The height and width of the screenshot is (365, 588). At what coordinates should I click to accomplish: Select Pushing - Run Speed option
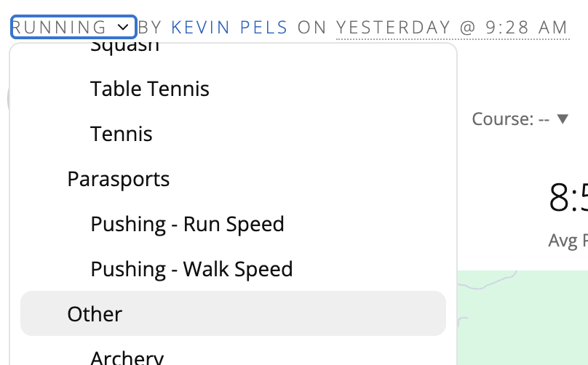(187, 224)
